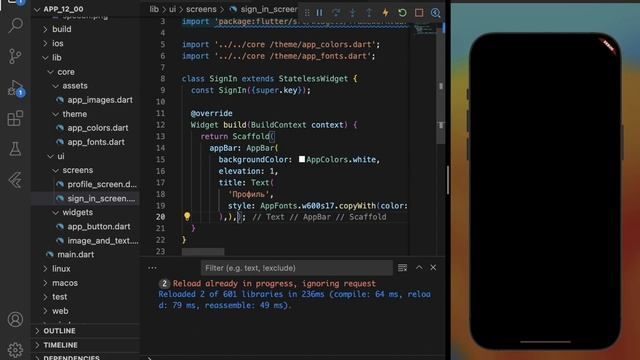The height and width of the screenshot is (360, 640).
Task: Click Scaffold on line 13
Action: [x=251, y=136]
